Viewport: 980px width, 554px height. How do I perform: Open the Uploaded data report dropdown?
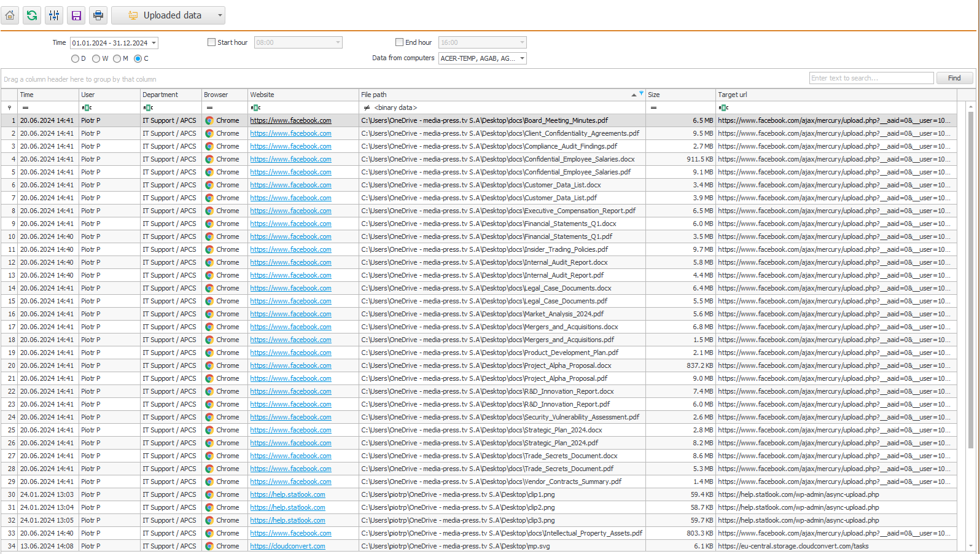click(x=168, y=15)
